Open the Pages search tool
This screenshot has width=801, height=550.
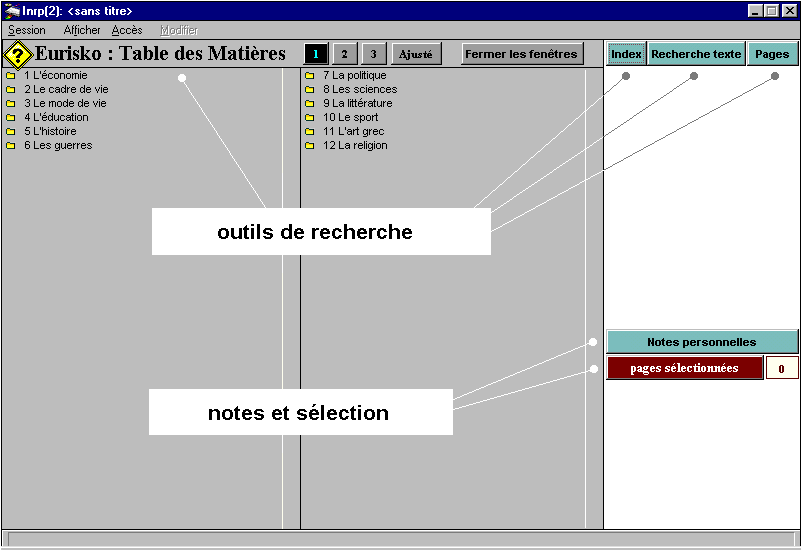click(772, 54)
